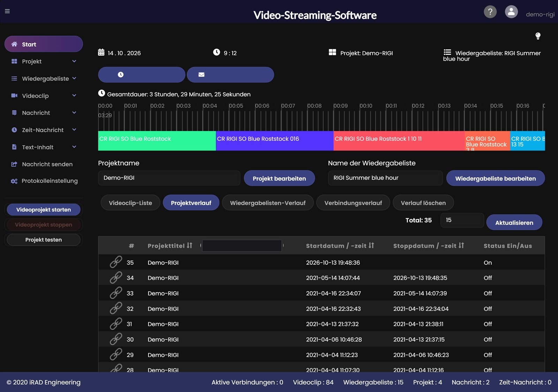
Task: Toggle sort on Stoppdatum / -zeit
Action: [x=461, y=245]
